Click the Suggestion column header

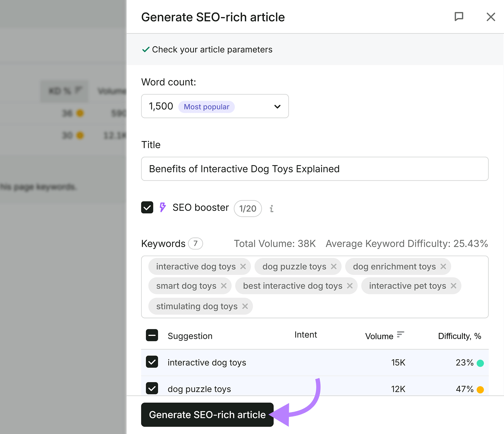190,336
